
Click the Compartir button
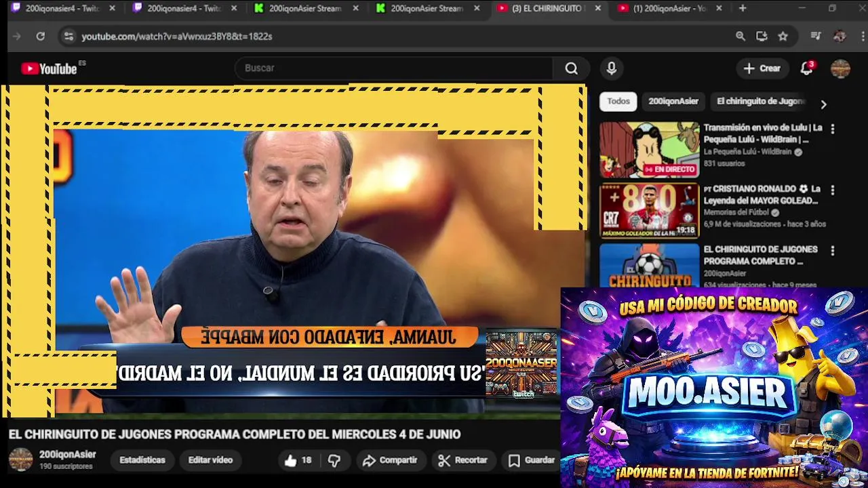(x=390, y=460)
